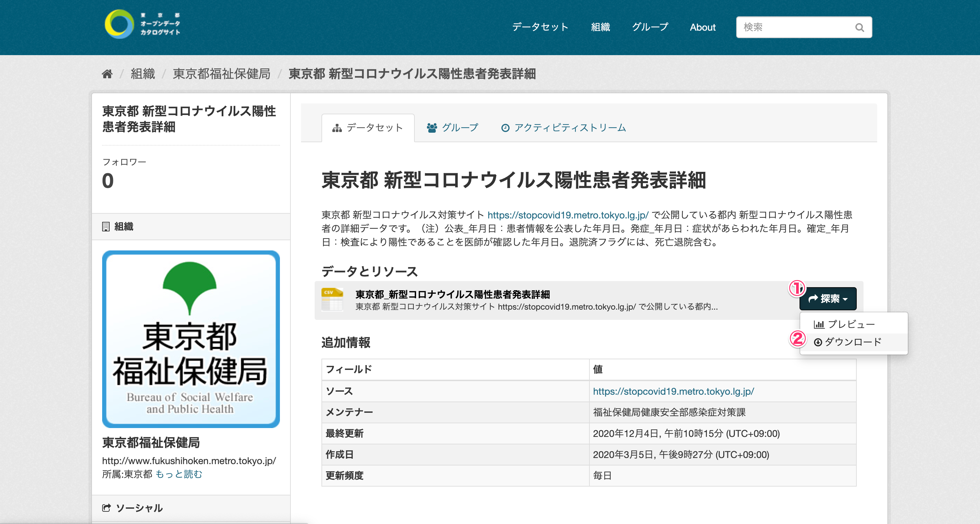The width and height of the screenshot is (980, 524).
Task: Click 東京都福祉保健局 breadcrumb link
Action: tap(221, 74)
